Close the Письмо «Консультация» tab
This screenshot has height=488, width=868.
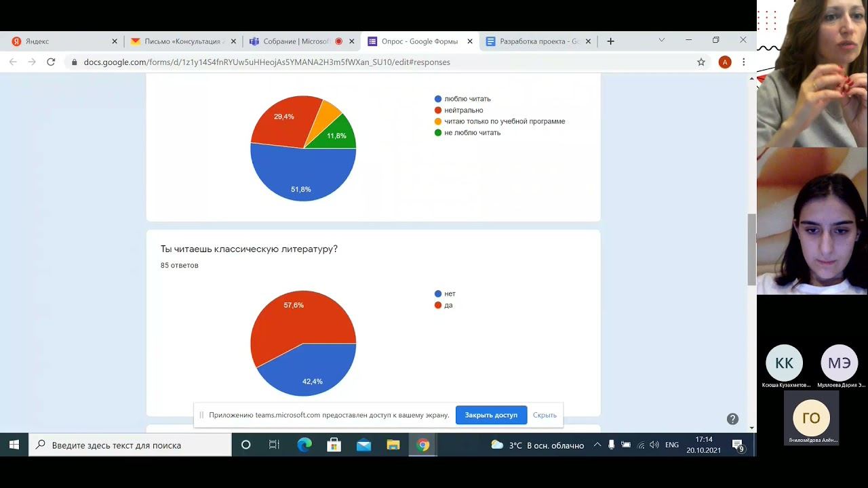click(233, 41)
